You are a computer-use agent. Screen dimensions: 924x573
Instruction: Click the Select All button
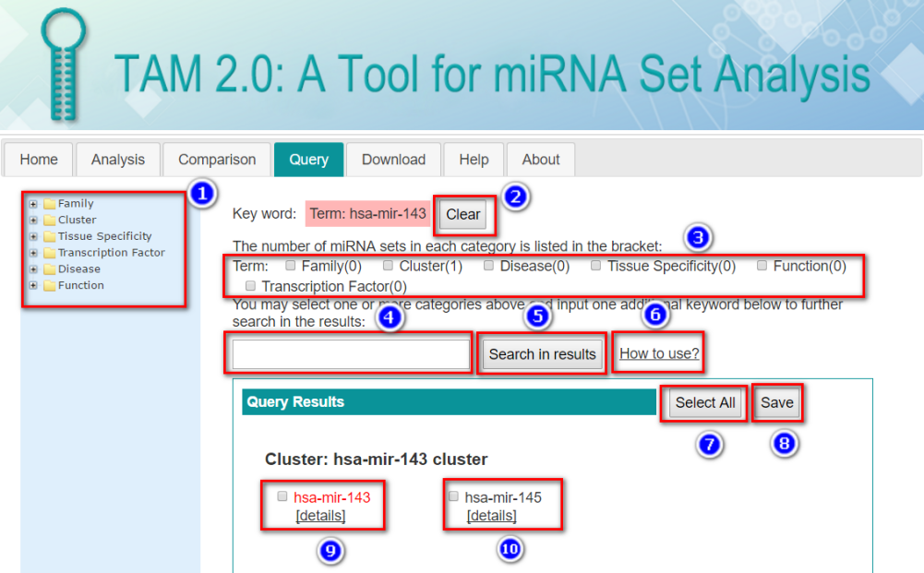coord(705,403)
